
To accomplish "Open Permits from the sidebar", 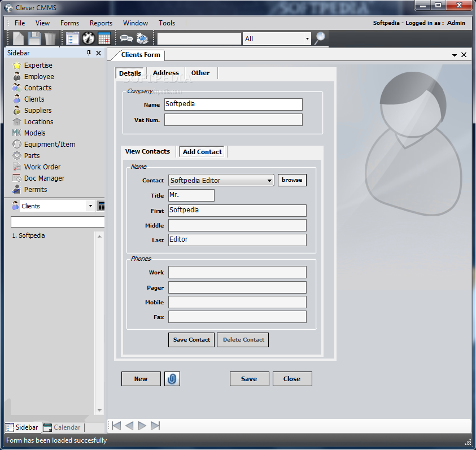I will pos(36,189).
